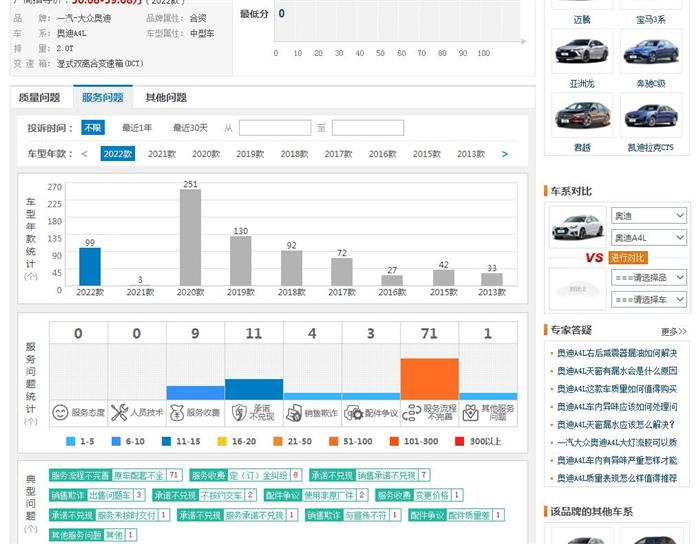Click the blue 2022款 bar showing 99
Image resolution: width=700 pixels, height=544 pixels.
(x=90, y=266)
